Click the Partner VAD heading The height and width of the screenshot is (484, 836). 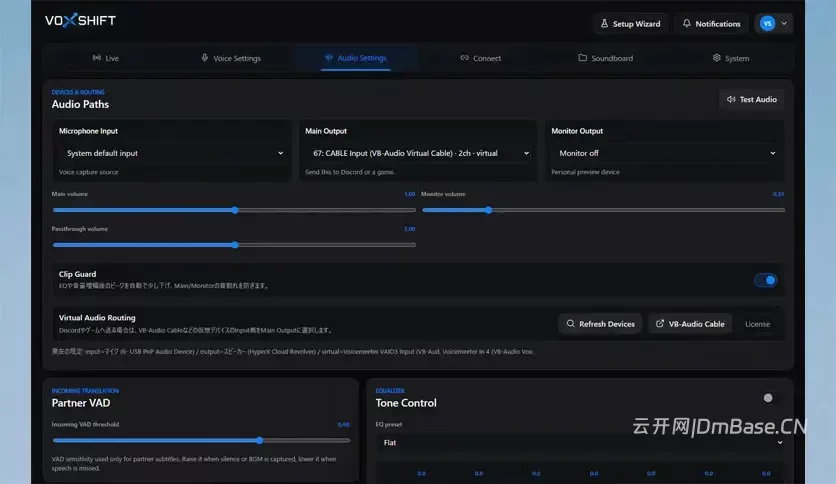tap(81, 403)
